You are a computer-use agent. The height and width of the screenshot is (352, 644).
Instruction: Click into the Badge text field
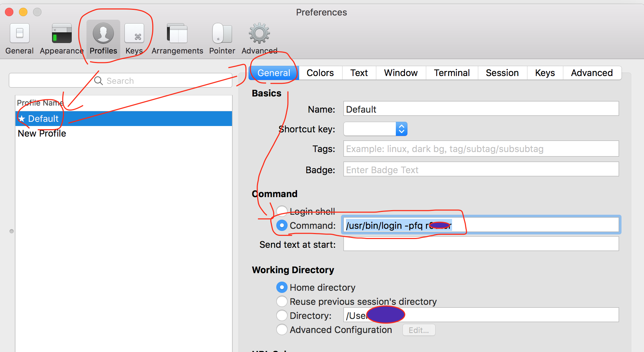tap(481, 170)
